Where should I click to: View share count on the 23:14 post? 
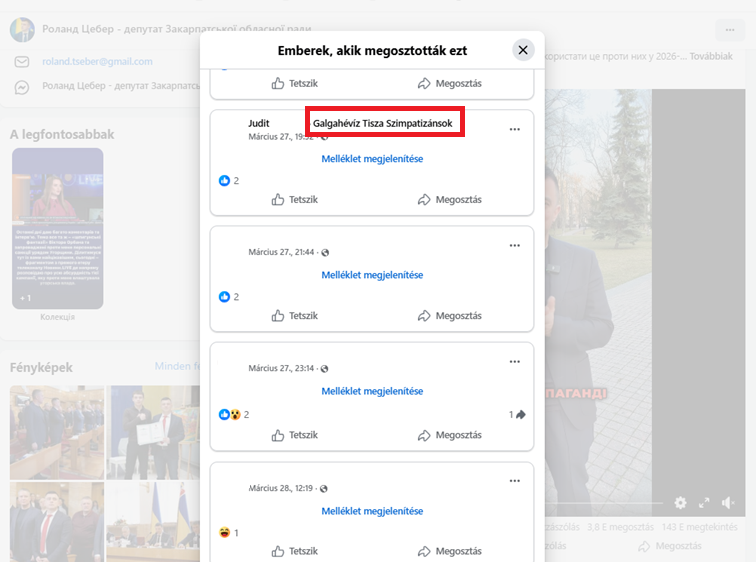point(517,414)
